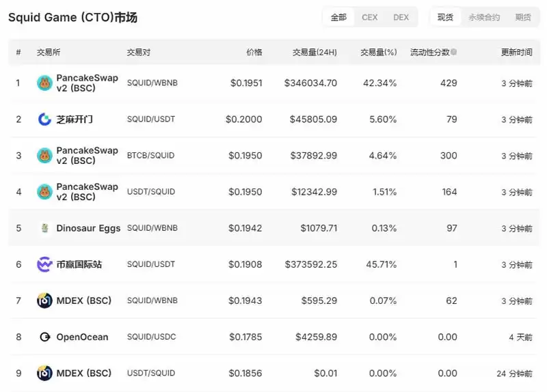
Task: Sort by the 更新时间 column header
Action: coord(516,52)
